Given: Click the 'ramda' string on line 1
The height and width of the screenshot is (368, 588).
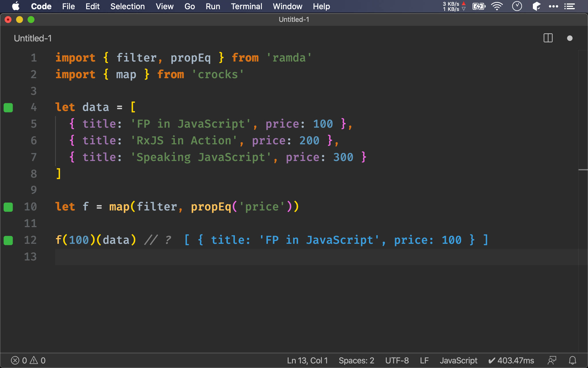Looking at the screenshot, I should [289, 58].
